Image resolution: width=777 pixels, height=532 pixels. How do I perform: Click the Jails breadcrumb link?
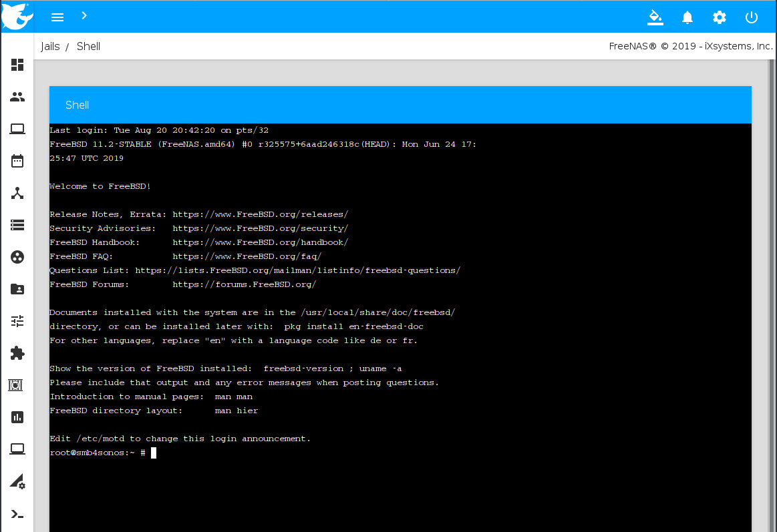pos(50,47)
